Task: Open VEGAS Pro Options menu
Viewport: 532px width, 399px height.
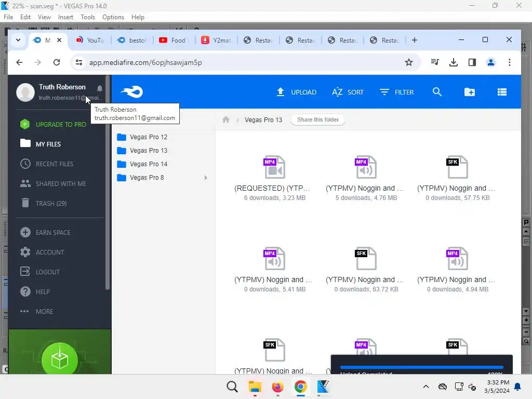Action: (113, 17)
